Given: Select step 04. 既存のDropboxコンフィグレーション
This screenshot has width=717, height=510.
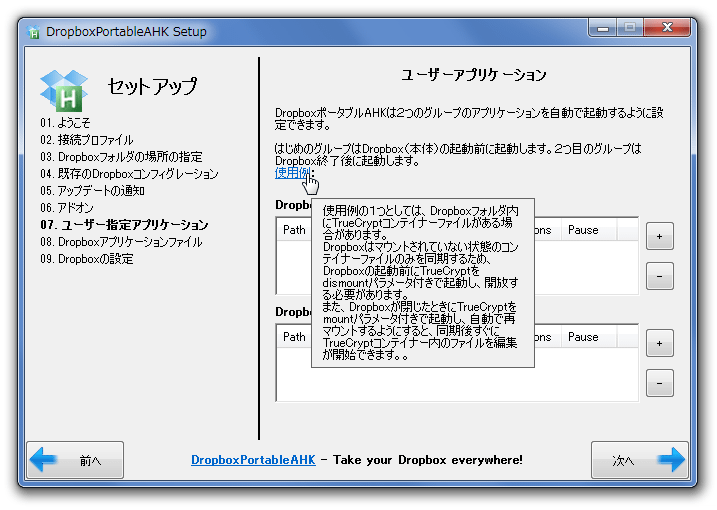Looking at the screenshot, I should [129, 174].
